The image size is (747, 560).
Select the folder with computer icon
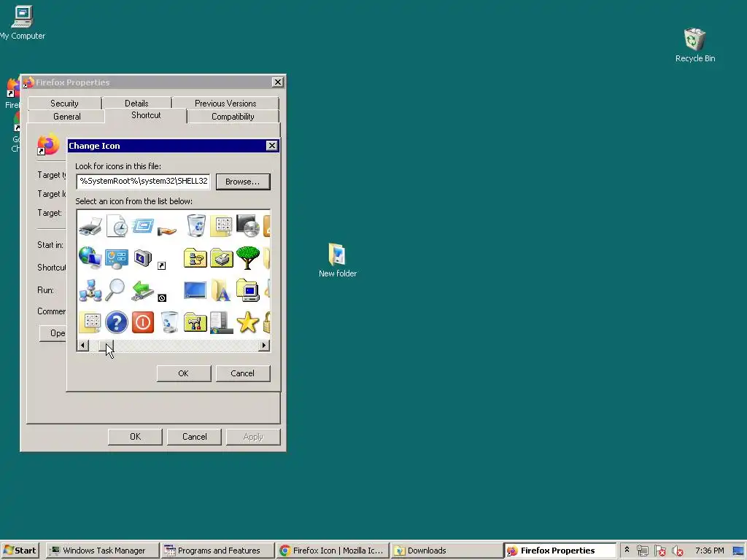coord(248,290)
